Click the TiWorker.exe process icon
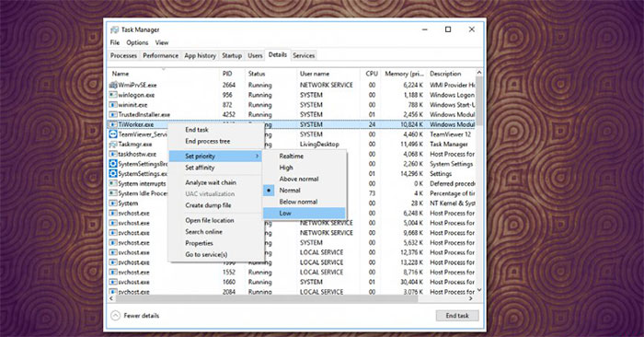Screen dimensions: 644x337 point(113,124)
